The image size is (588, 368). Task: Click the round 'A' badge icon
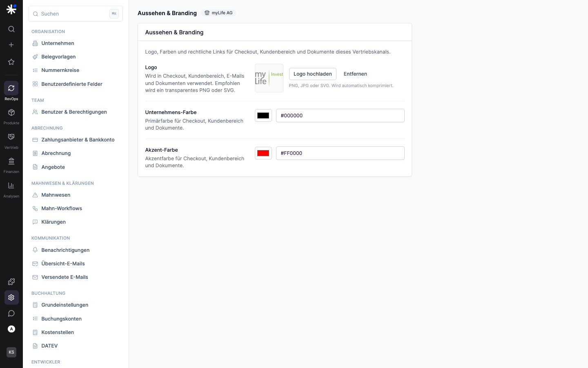tap(11, 329)
